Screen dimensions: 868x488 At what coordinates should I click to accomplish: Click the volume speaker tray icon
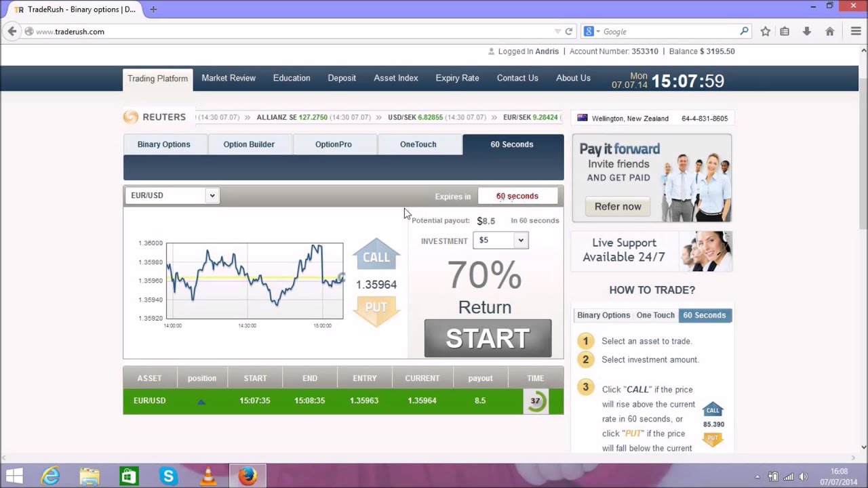tap(804, 476)
